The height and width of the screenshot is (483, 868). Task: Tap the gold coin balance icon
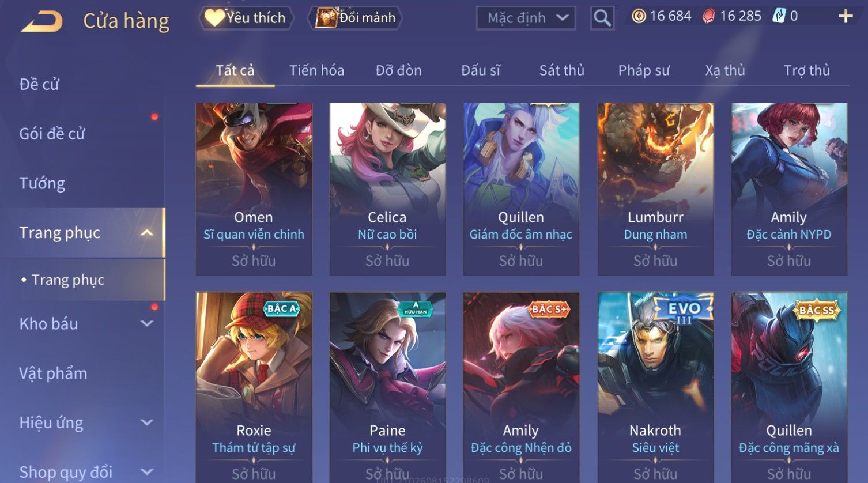point(639,16)
